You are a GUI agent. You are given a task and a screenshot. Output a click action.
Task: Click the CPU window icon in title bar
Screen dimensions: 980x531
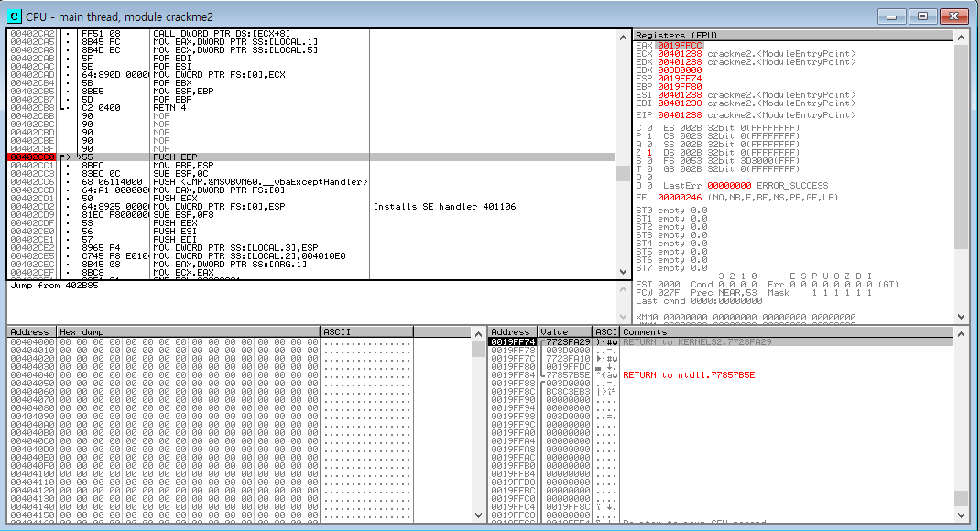(x=14, y=16)
